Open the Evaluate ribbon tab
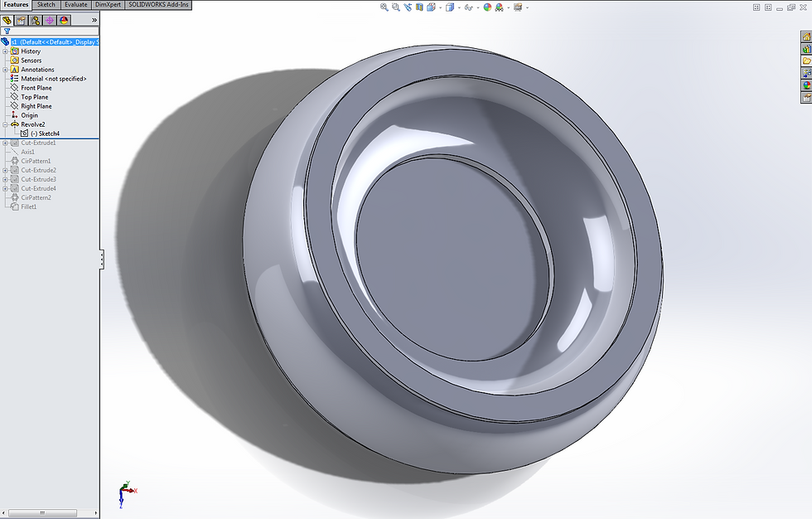This screenshot has height=519, width=812. click(75, 5)
